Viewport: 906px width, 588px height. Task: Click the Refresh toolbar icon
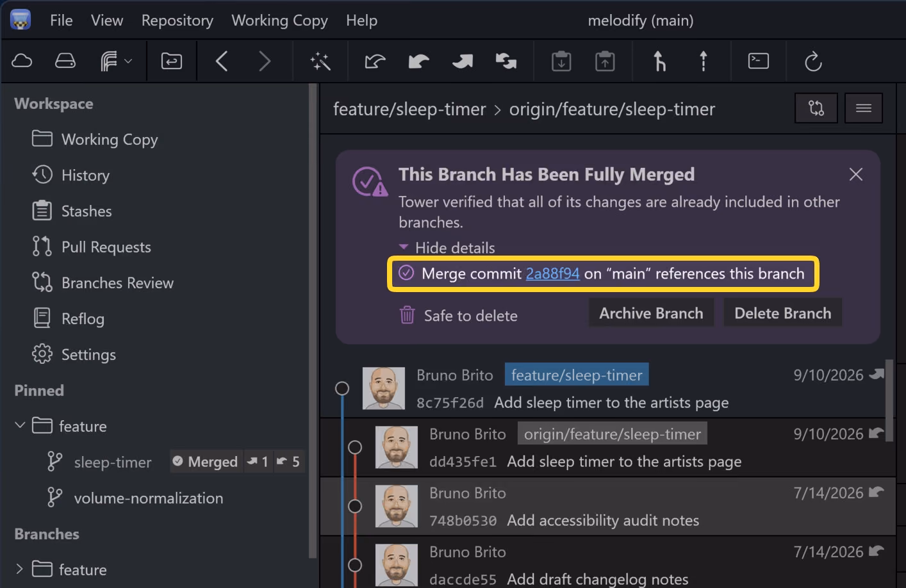tap(813, 61)
